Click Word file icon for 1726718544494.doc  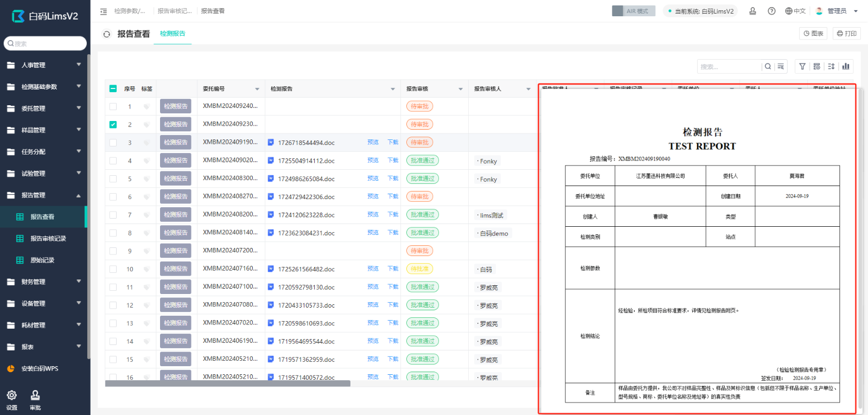pos(271,143)
